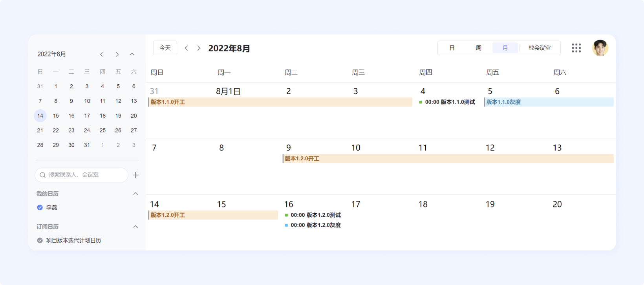Collapse the 订阅日历 section
Viewport: 644px width, 285px height.
click(135, 227)
